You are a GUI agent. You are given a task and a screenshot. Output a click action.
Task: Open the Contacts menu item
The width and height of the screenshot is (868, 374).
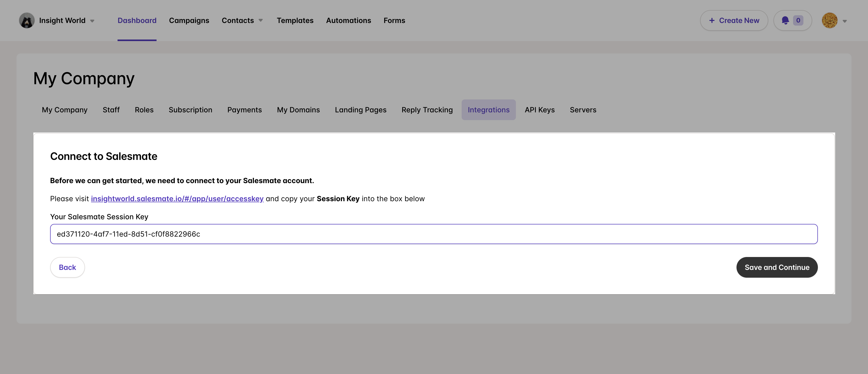click(238, 21)
